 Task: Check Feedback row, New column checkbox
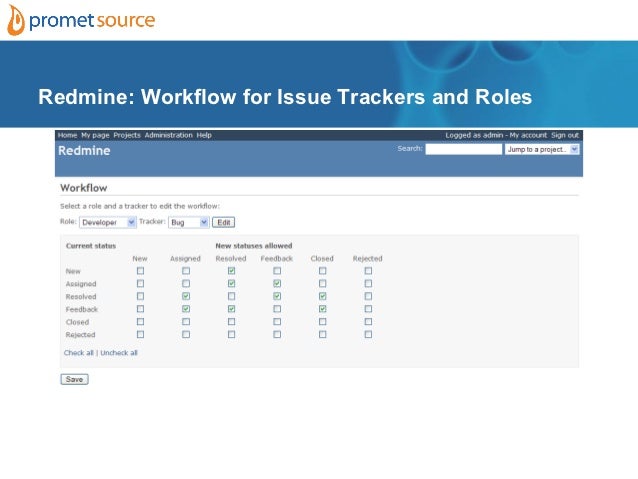tap(140, 309)
